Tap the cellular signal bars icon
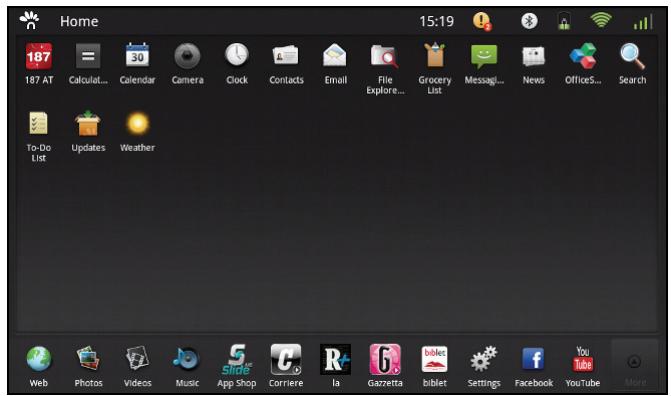Image resolution: width=671 pixels, height=396 pixels. point(643,21)
